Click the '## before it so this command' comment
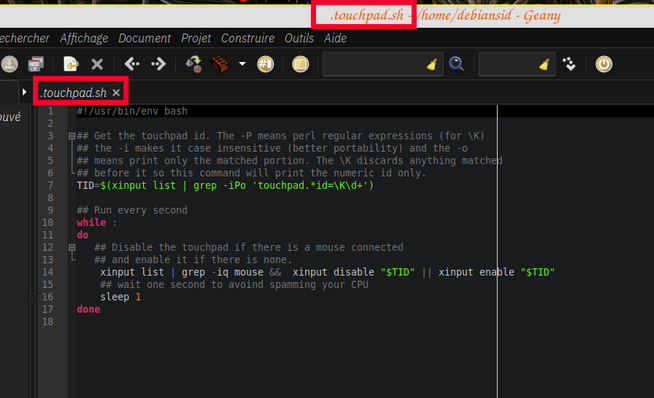The height and width of the screenshot is (398, 654). (252, 173)
